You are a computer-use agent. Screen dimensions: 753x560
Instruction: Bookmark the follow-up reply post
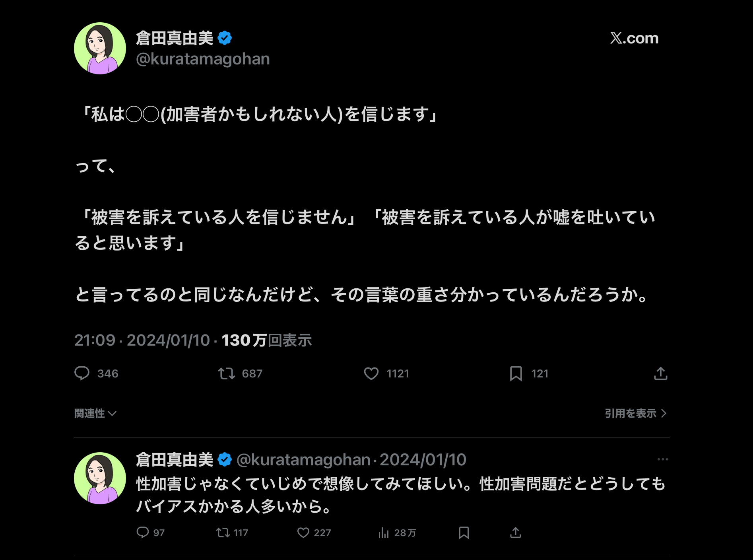[x=464, y=533]
